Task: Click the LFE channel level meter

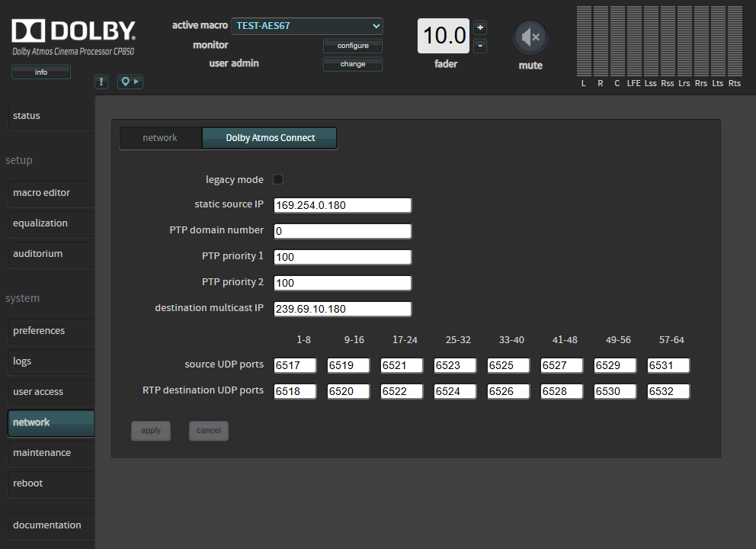Action: (x=634, y=41)
